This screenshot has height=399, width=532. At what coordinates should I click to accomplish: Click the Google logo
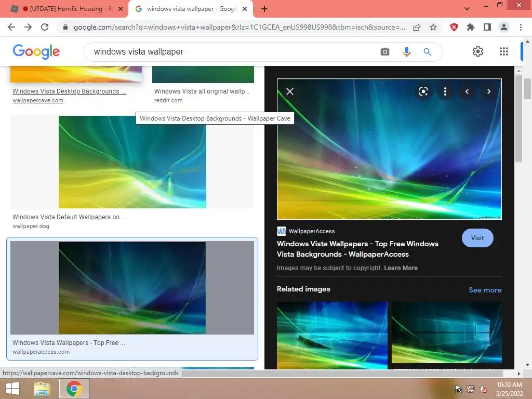tap(36, 51)
